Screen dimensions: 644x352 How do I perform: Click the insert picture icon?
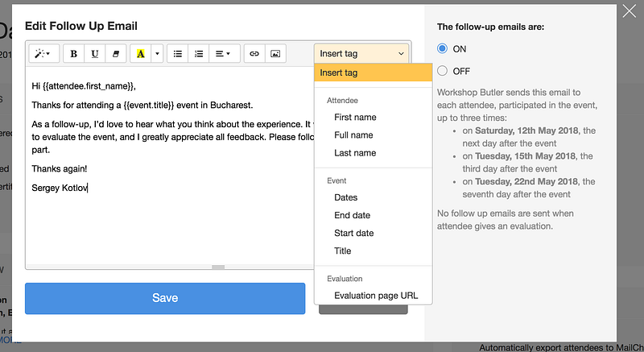pos(275,54)
